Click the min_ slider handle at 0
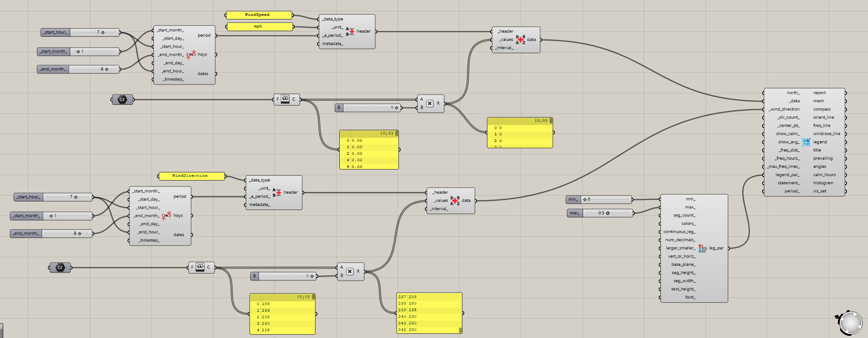This screenshot has height=338, width=868. (x=585, y=199)
